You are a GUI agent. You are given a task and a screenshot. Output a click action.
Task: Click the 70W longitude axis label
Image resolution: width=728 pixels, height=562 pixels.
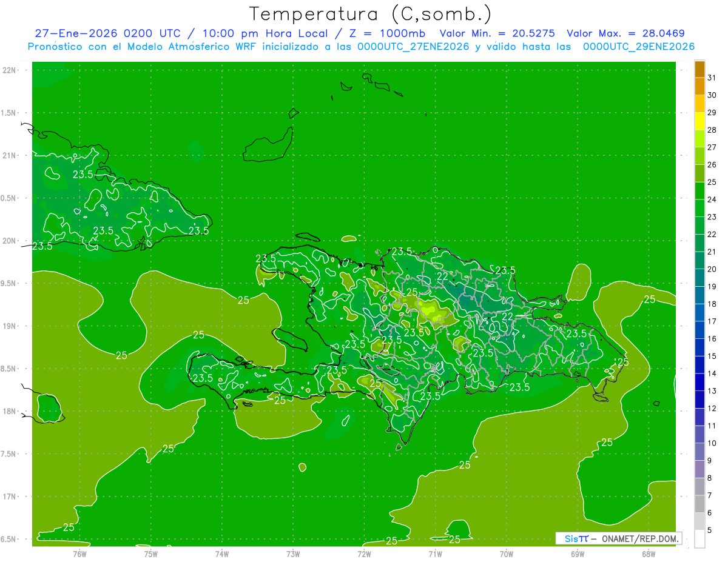click(506, 554)
